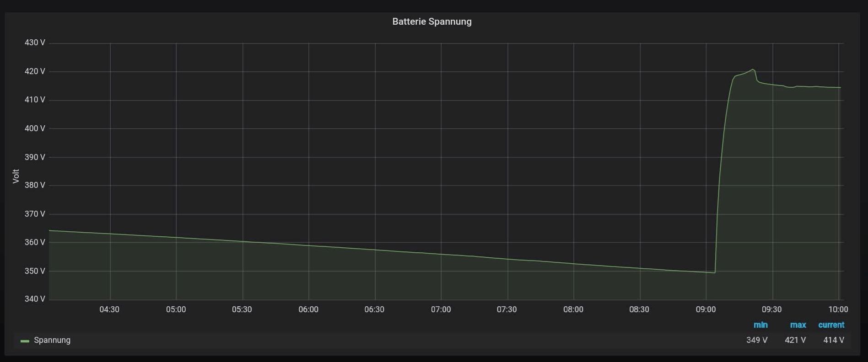Click the 421 V max value

click(795, 340)
